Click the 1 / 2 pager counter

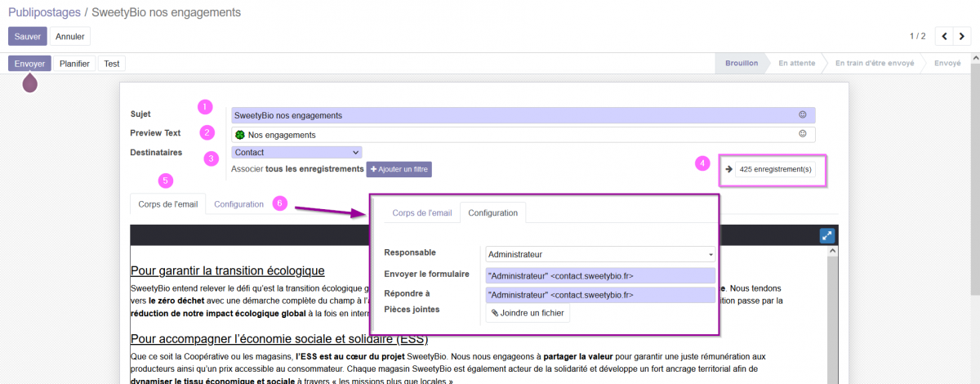pyautogui.click(x=918, y=36)
